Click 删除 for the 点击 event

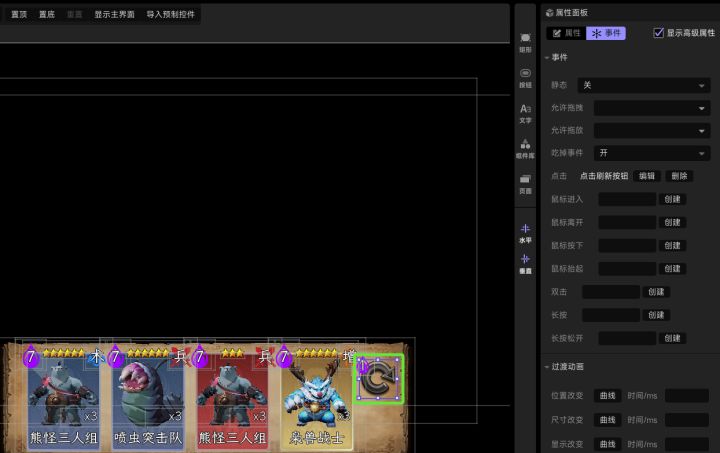click(679, 176)
